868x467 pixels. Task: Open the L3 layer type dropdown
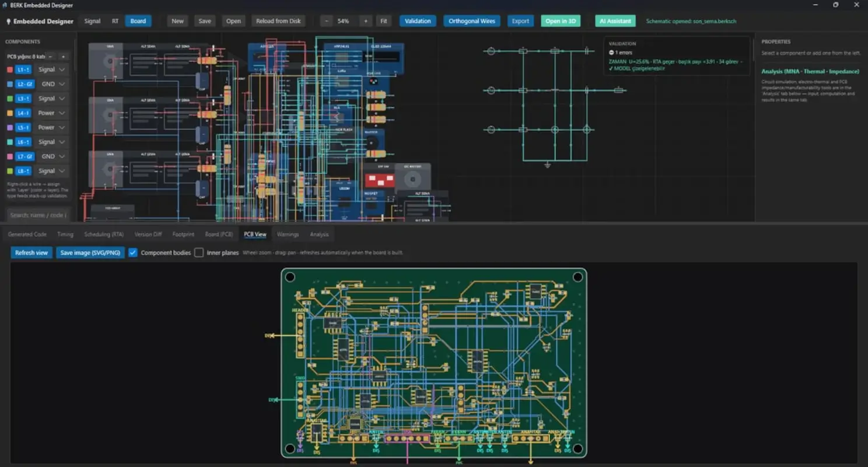coord(52,99)
